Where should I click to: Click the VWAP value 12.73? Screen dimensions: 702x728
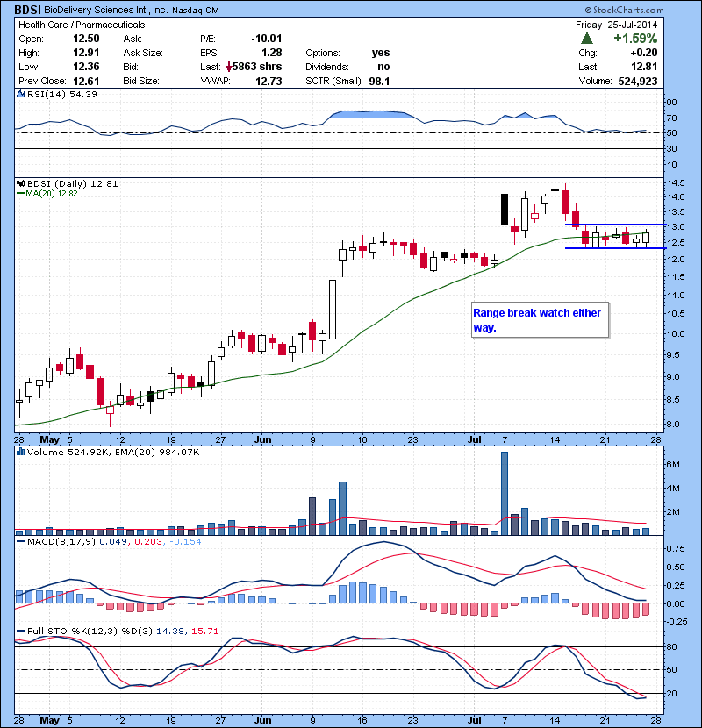coord(269,81)
